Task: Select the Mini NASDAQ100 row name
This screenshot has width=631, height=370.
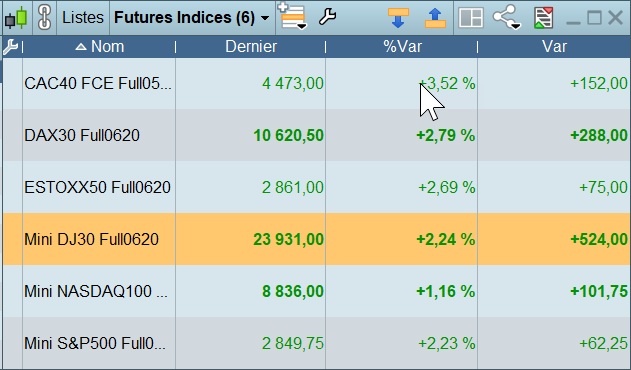Action: click(96, 291)
